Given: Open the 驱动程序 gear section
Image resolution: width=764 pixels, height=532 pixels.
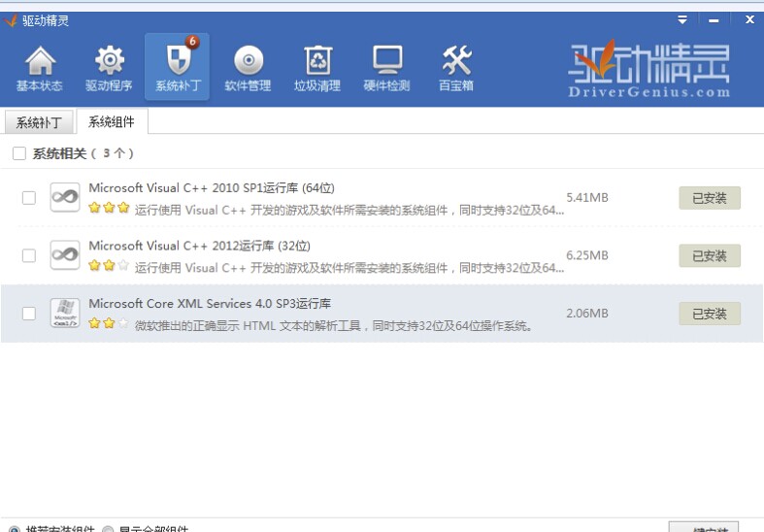Looking at the screenshot, I should pos(109,68).
